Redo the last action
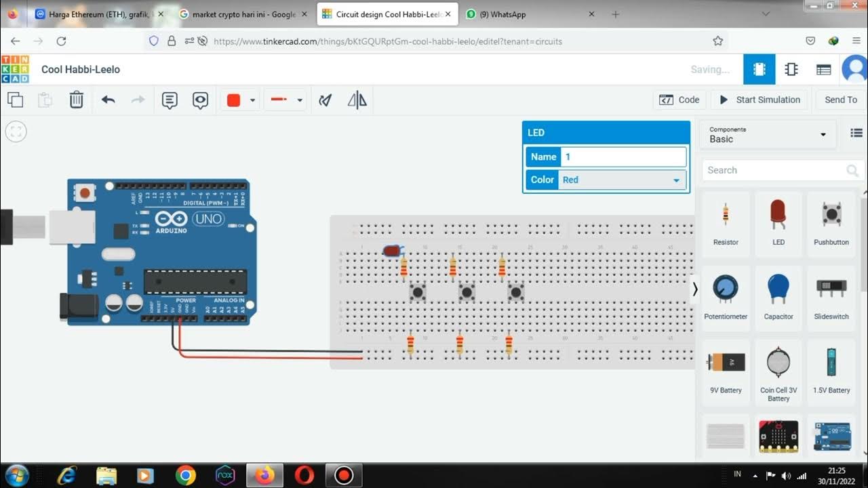The height and width of the screenshot is (488, 868). pos(138,100)
